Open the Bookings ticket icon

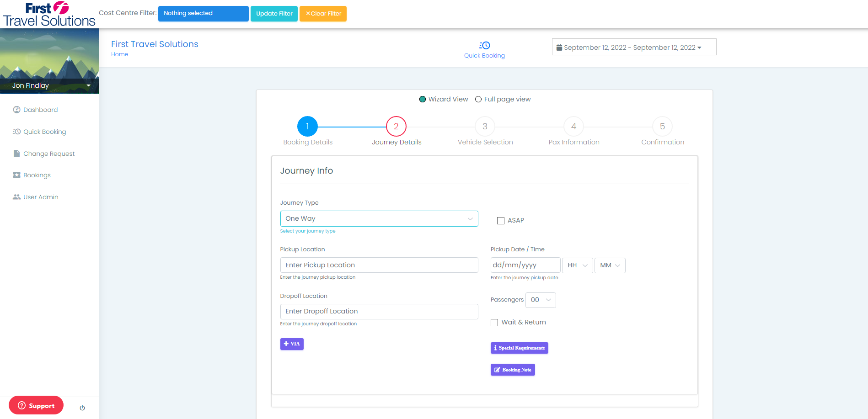pyautogui.click(x=17, y=175)
